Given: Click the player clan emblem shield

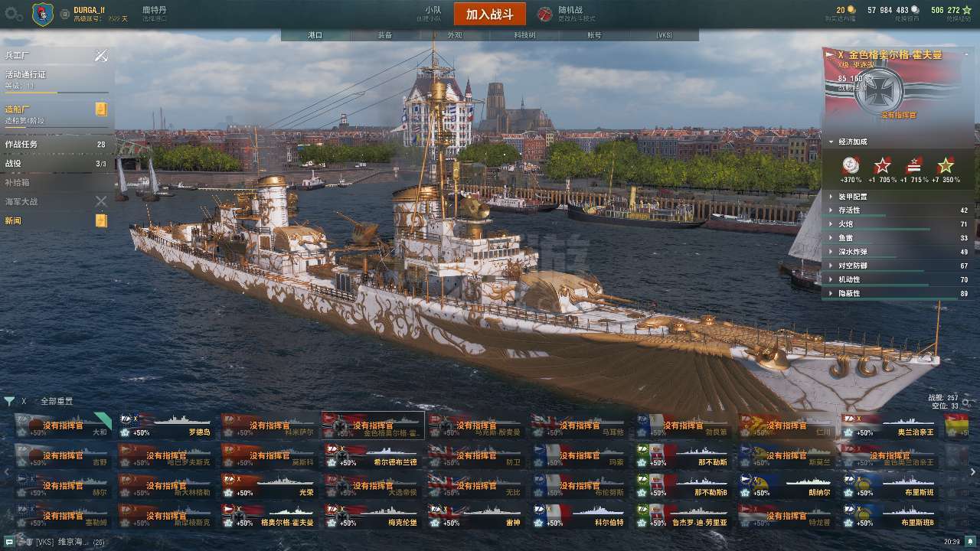Looking at the screenshot, I should point(43,15).
